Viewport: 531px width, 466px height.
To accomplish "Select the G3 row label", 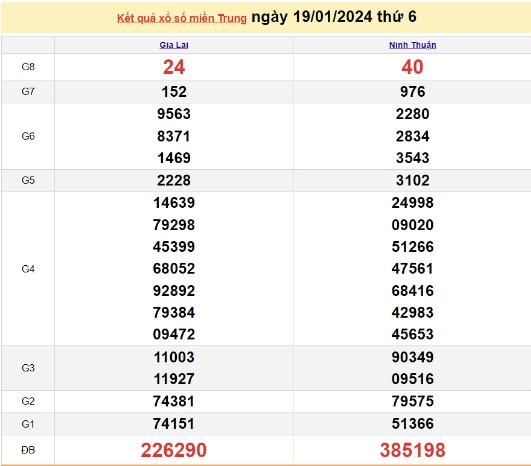I will coord(28,368).
